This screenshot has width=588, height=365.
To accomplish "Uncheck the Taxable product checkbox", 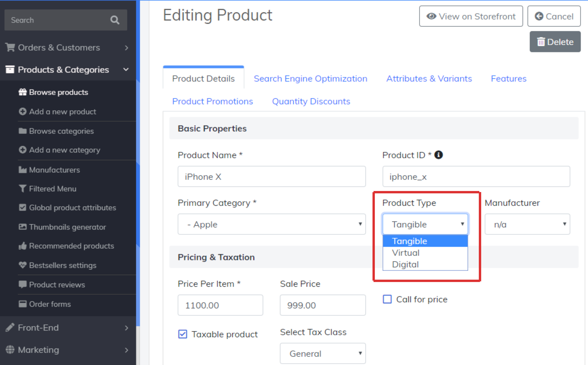I will (183, 334).
